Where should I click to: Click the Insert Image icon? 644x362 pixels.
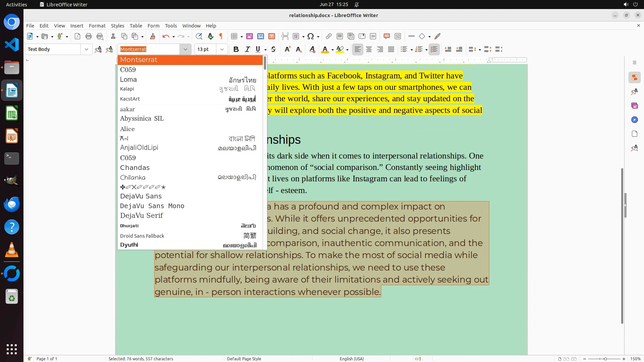coord(250,36)
